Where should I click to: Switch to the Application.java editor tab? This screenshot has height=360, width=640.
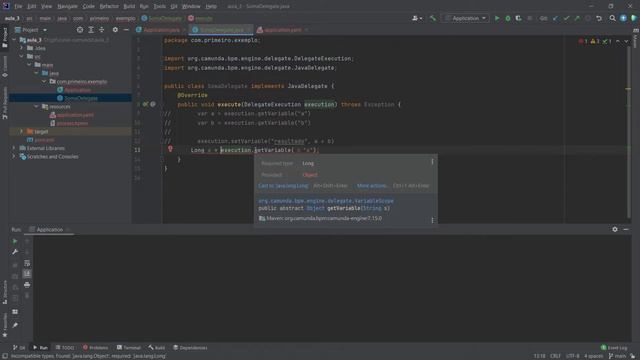click(160, 30)
